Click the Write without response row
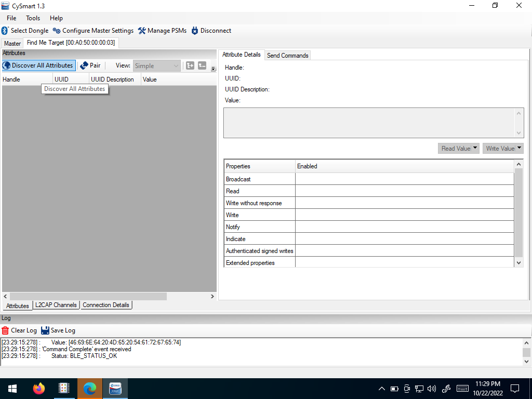The image size is (532, 399). tap(369, 203)
